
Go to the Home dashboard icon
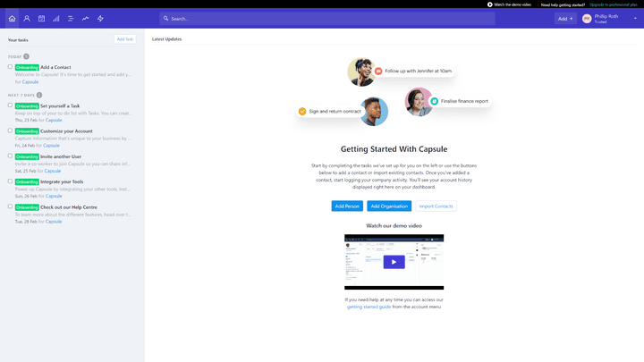pos(12,18)
